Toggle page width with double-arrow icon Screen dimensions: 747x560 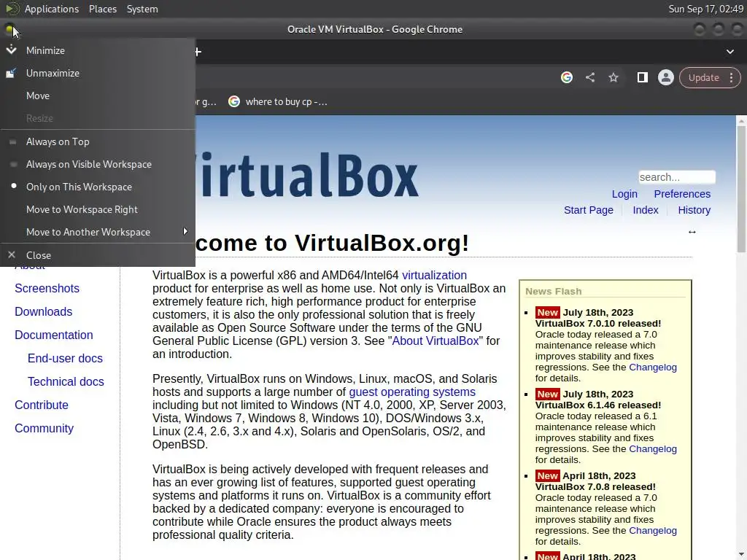[692, 232]
